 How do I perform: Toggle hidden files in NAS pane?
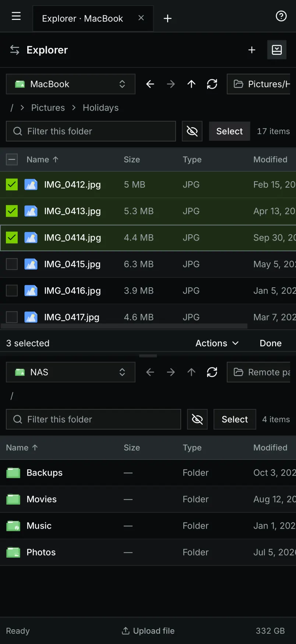[197, 419]
